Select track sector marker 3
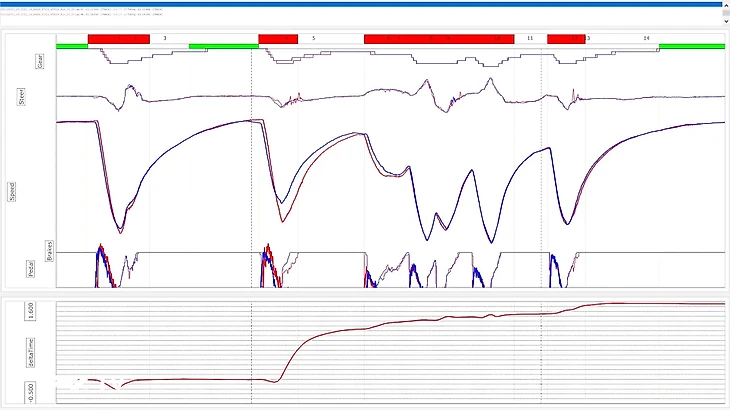Screen dimensions: 730x410 click(165, 38)
